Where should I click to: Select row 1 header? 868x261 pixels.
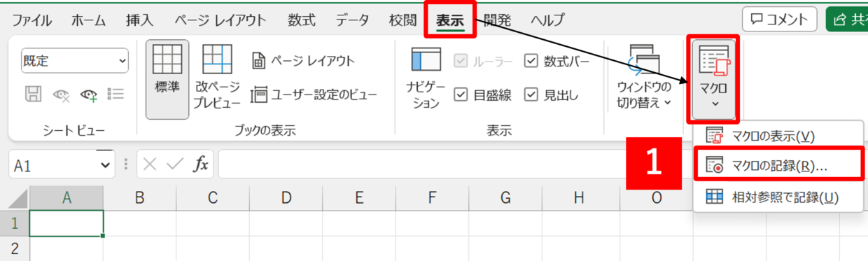15,223
